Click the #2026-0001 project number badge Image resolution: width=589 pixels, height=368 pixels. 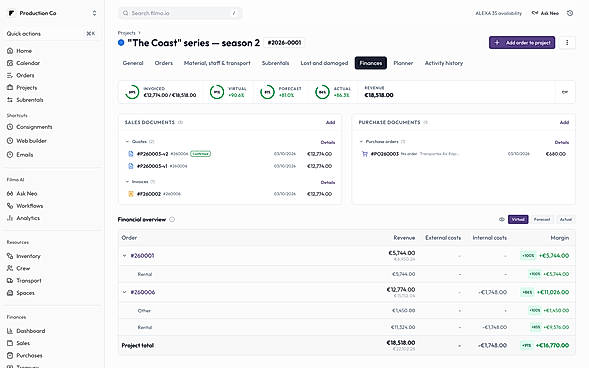coord(284,43)
